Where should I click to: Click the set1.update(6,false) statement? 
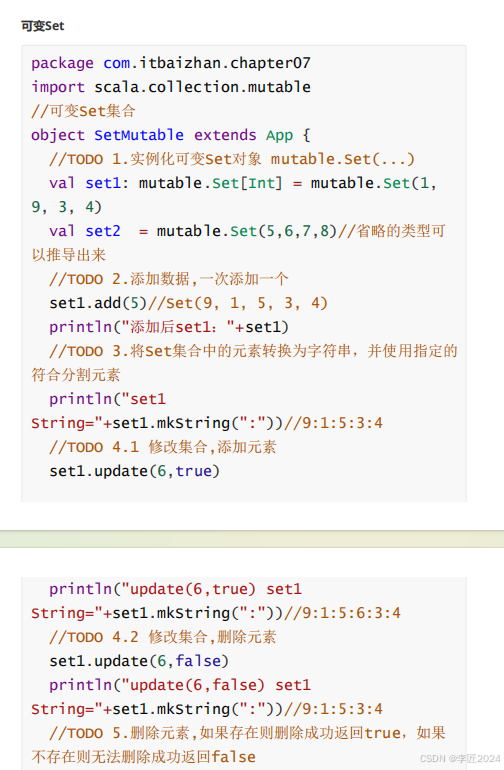139,661
